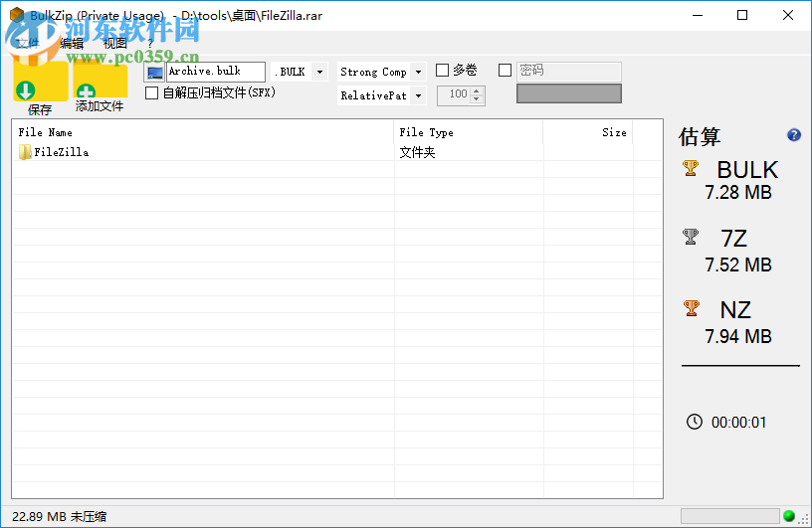Image resolution: width=812 pixels, height=528 pixels.
Task: Click the window resize grip at the status bar corner
Action: coord(804,518)
